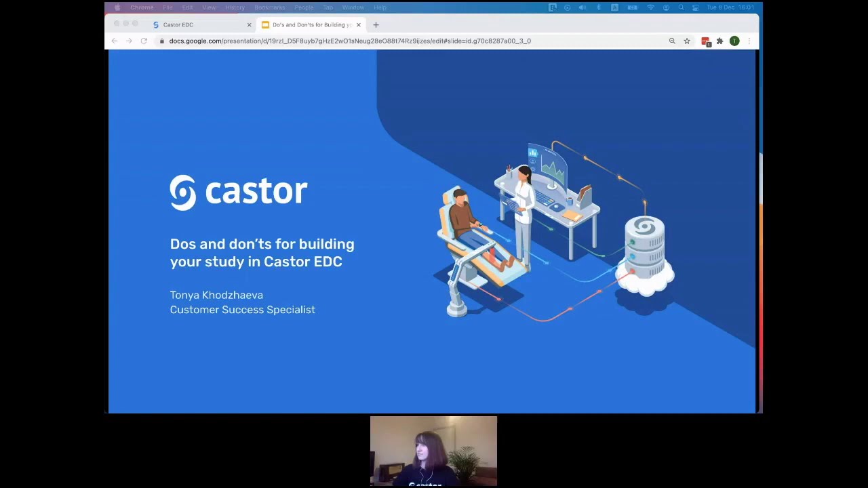This screenshot has height=488, width=868.
Task: Reload the current page
Action: (x=144, y=41)
